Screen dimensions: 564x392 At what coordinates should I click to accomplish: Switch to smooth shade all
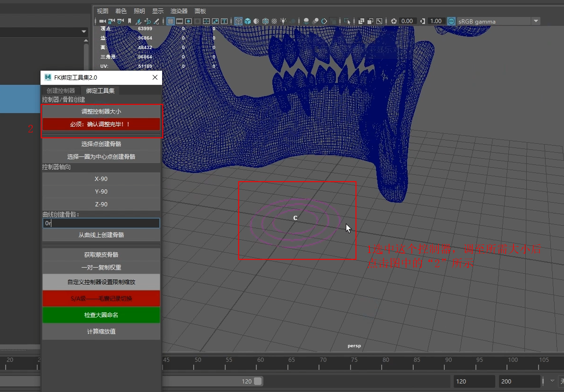coord(247,21)
